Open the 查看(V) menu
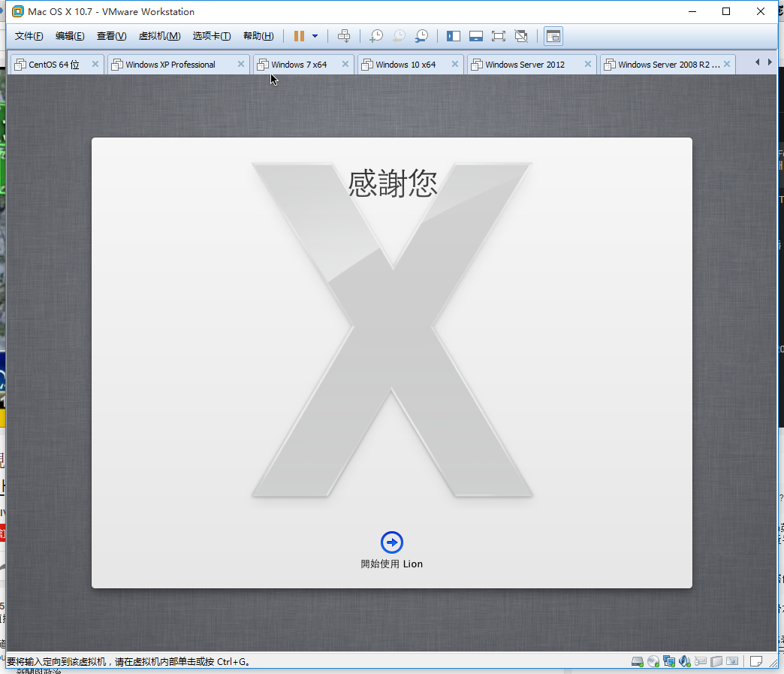784x674 pixels. (111, 36)
